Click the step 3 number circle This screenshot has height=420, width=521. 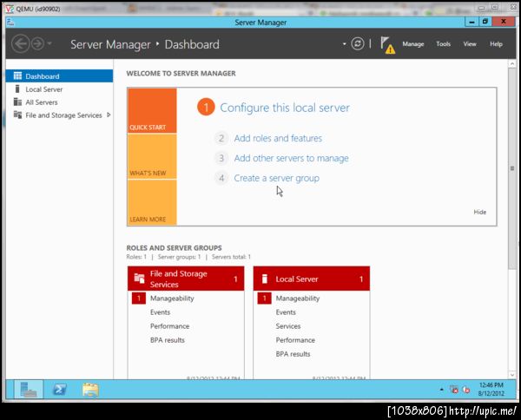pos(221,158)
